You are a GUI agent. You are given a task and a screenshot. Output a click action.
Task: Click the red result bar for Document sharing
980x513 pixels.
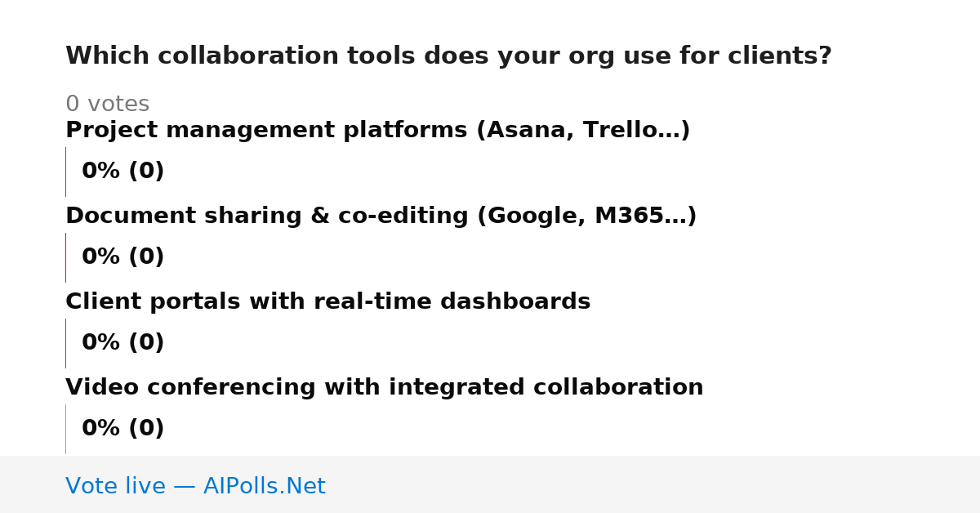65,257
